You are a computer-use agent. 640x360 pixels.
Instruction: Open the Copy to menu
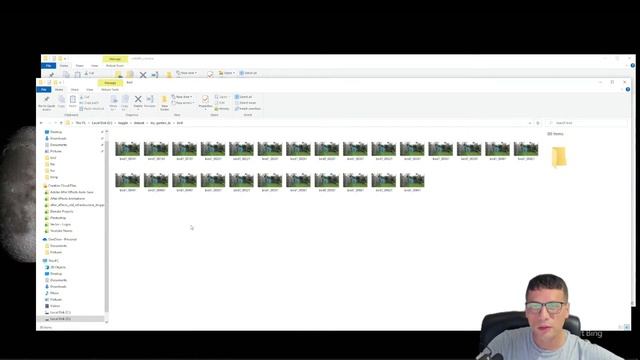125,102
